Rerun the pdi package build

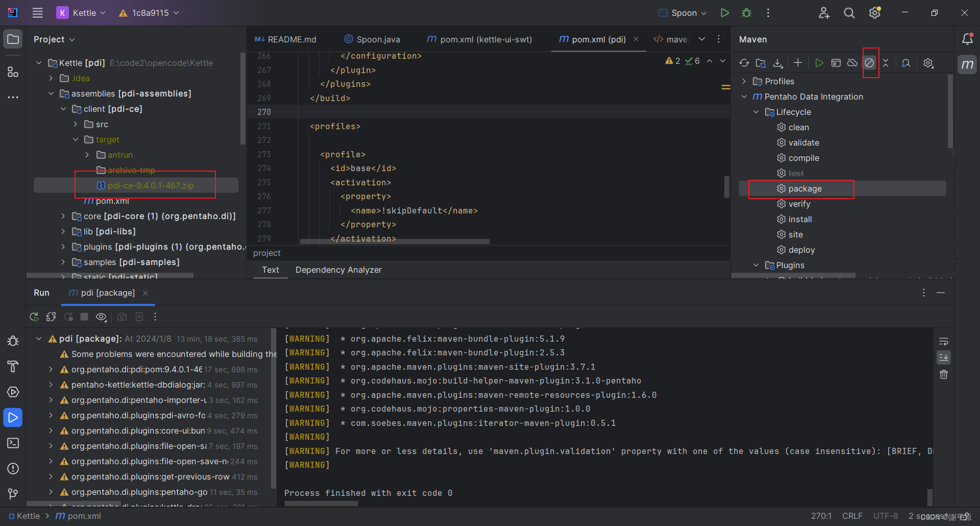34,317
